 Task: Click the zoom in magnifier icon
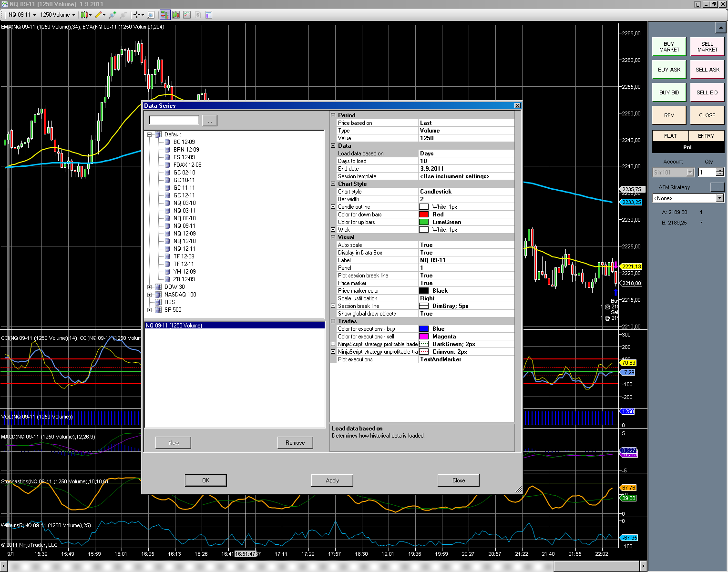113,15
